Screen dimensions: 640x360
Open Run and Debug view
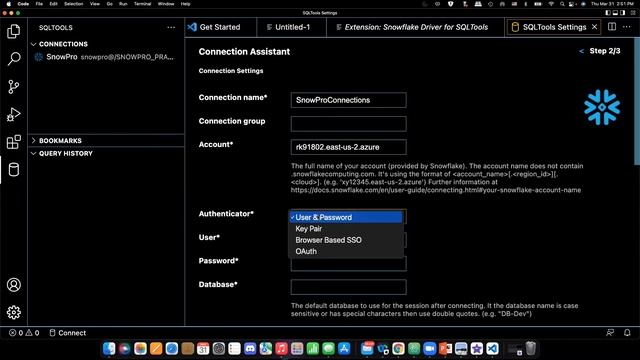tap(13, 114)
